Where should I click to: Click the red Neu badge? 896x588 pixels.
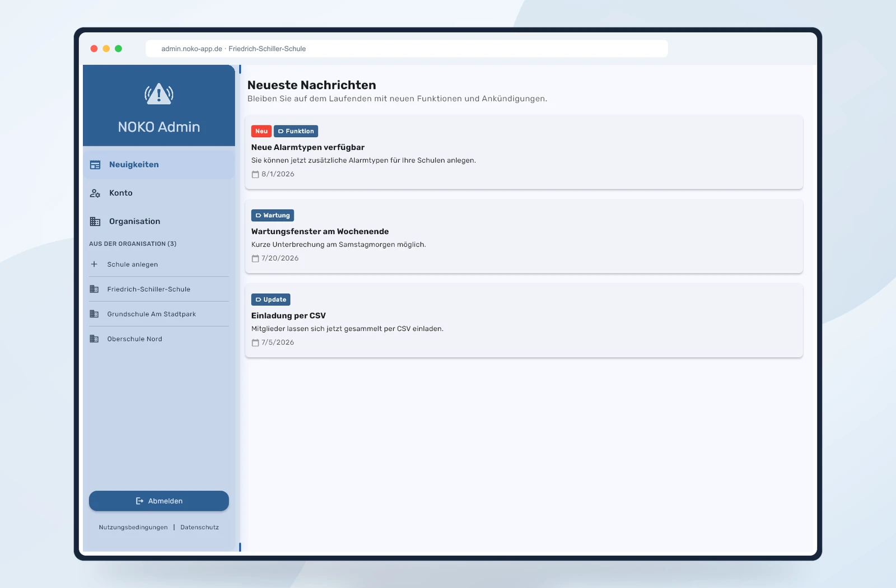[x=262, y=131]
